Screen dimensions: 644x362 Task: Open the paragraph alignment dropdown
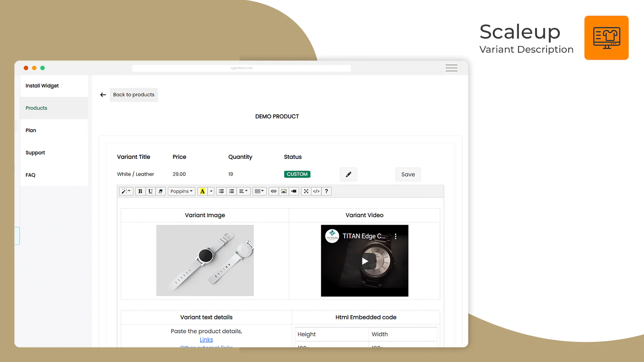244,191
